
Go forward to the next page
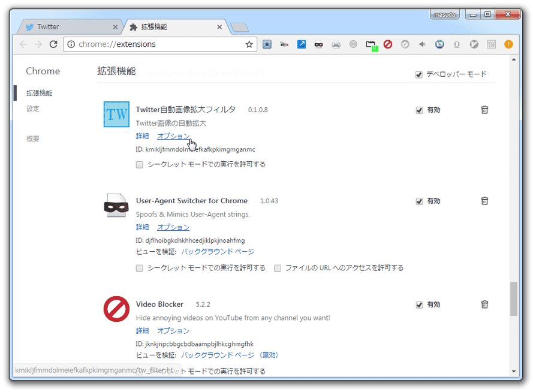pos(38,44)
